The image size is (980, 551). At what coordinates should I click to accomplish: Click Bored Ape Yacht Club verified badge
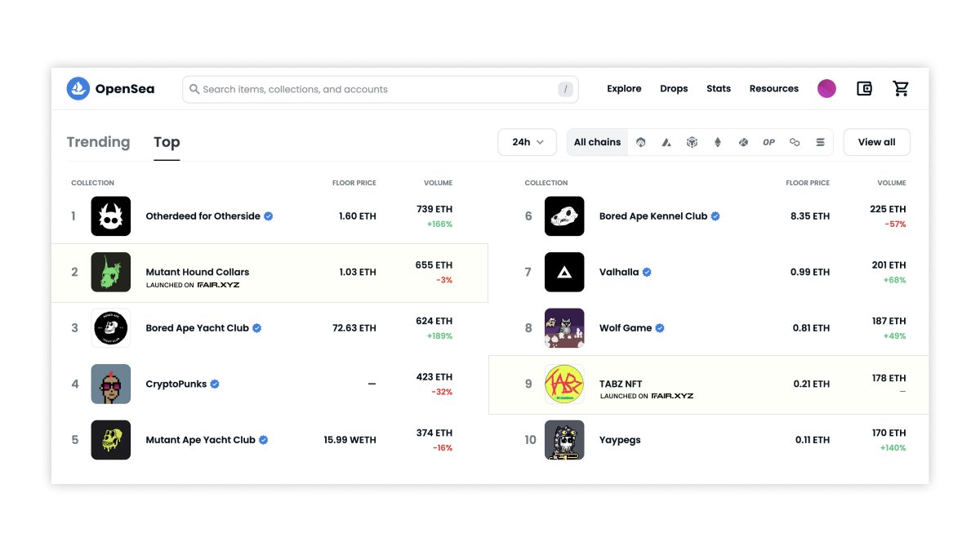pyautogui.click(x=256, y=328)
